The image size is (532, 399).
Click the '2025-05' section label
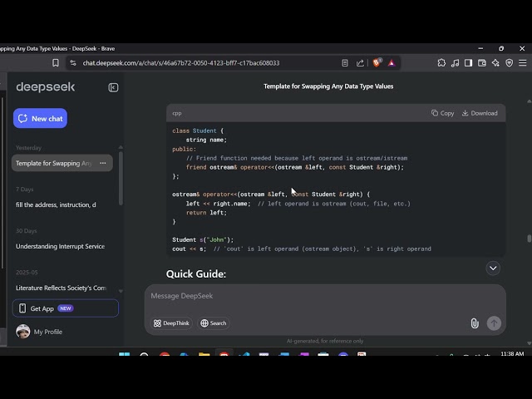27,273
